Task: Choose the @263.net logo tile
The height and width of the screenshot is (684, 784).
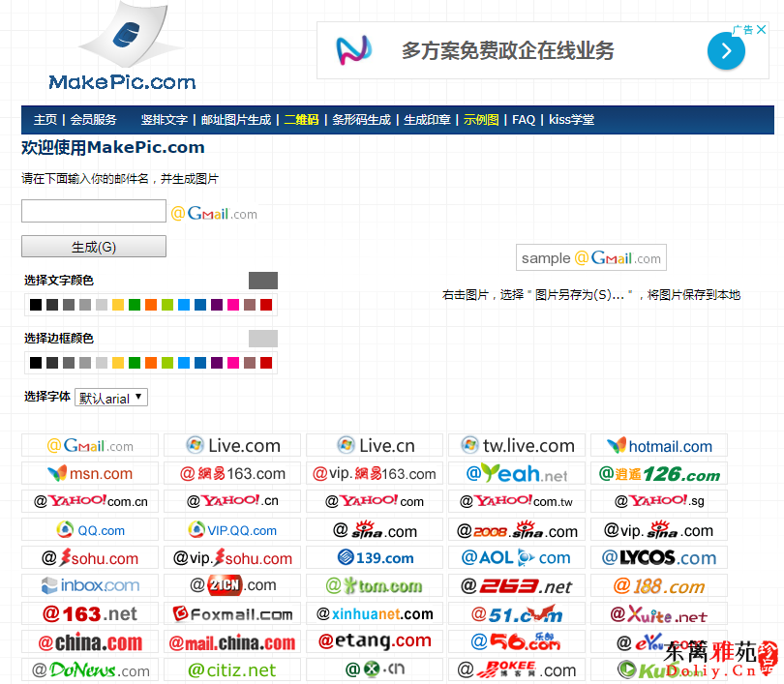Action: (517, 585)
